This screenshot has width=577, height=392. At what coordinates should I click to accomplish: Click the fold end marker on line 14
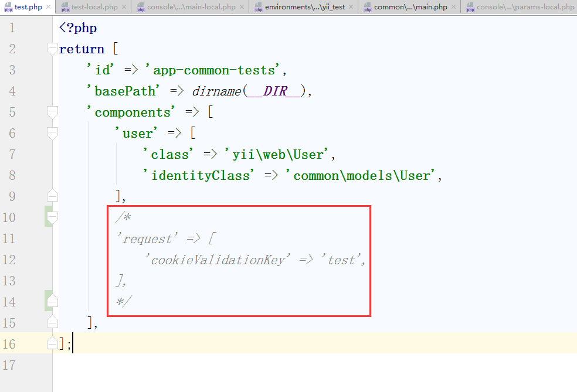pos(53,302)
